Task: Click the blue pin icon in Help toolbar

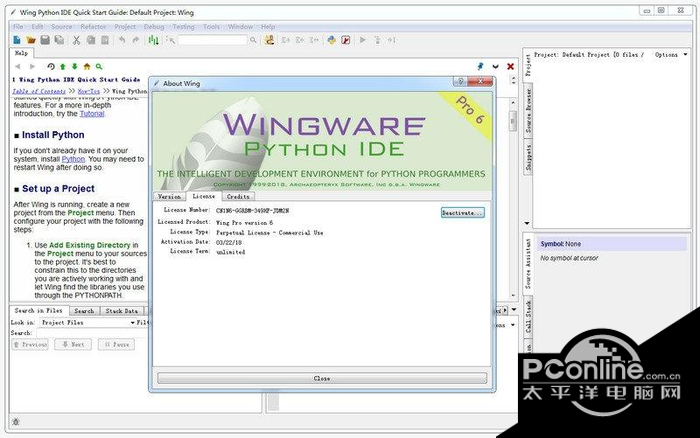Action: pos(481,66)
